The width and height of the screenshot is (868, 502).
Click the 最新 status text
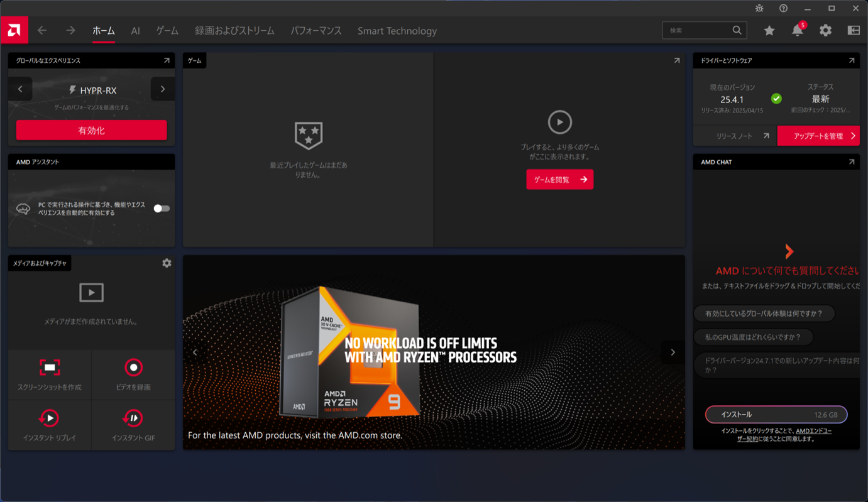point(820,99)
